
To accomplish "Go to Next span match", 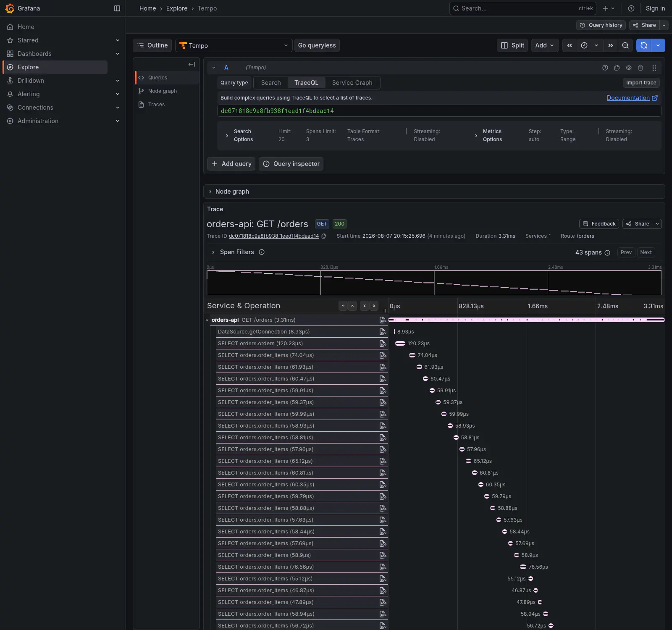I will click(x=646, y=252).
